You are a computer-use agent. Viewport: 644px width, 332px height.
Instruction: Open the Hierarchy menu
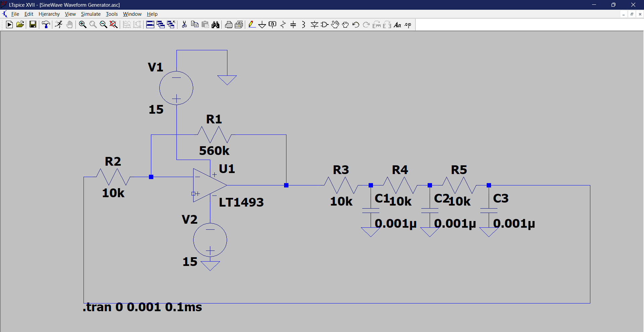[49, 14]
